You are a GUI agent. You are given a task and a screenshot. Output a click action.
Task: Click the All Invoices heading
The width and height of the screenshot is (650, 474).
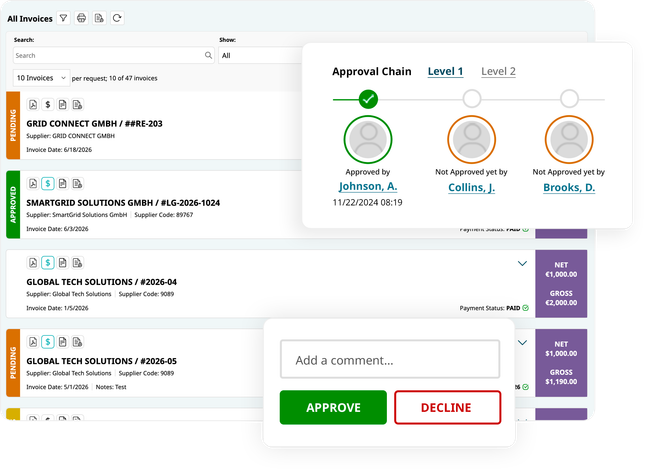point(30,19)
